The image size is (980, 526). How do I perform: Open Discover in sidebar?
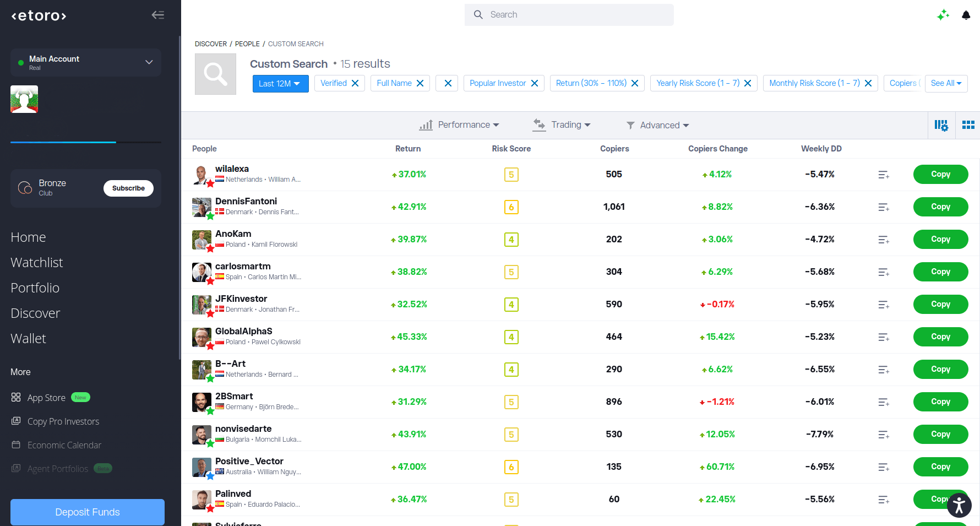[x=35, y=313]
